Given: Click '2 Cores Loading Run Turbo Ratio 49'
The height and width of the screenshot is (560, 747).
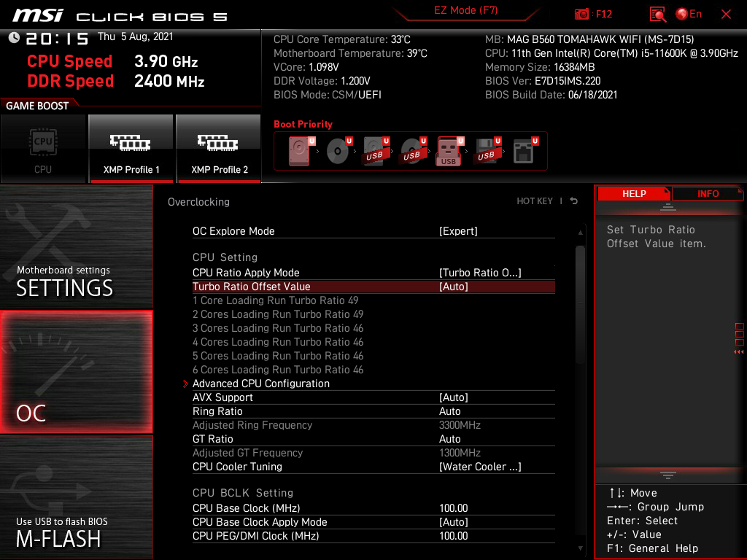Looking at the screenshot, I should (278, 314).
